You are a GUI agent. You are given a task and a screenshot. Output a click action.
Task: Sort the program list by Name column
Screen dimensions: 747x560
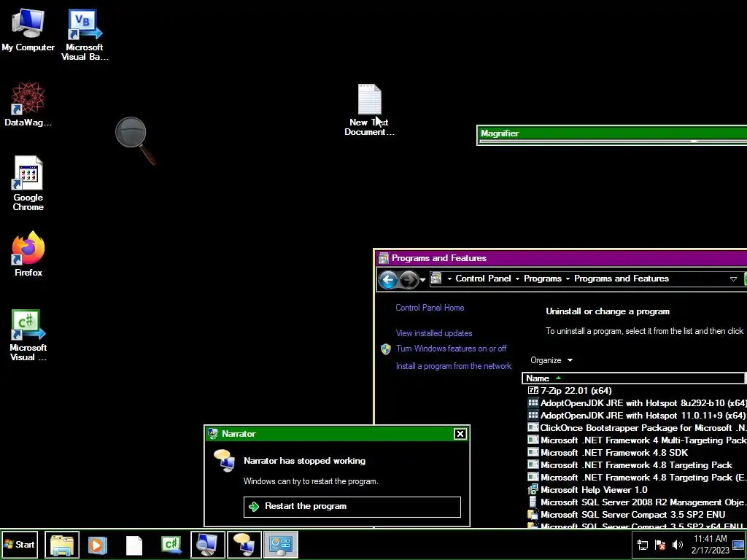[634, 378]
